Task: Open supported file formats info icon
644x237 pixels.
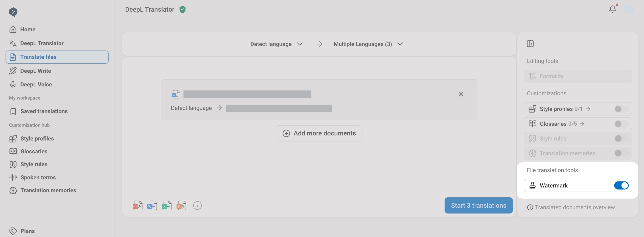Action: [197, 206]
